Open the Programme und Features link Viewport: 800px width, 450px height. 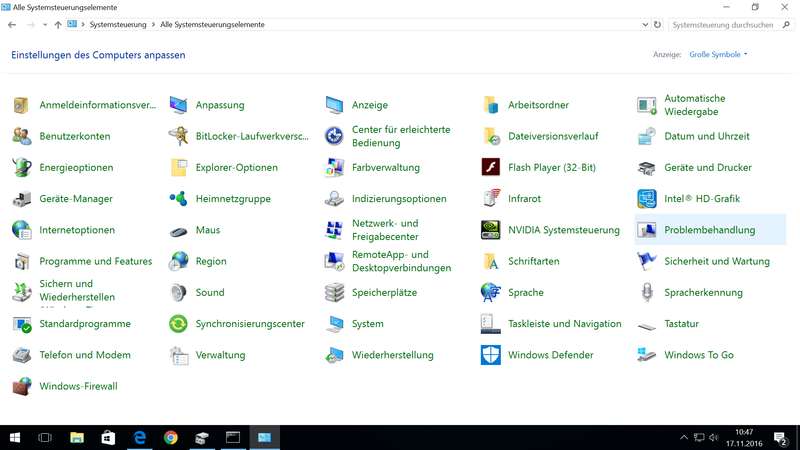pos(95,261)
